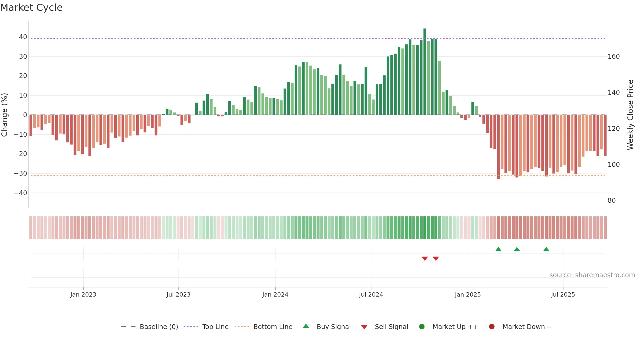This screenshot has width=644, height=362.
Task: Click the Jan 2023 x-axis label
Action: 83,294
